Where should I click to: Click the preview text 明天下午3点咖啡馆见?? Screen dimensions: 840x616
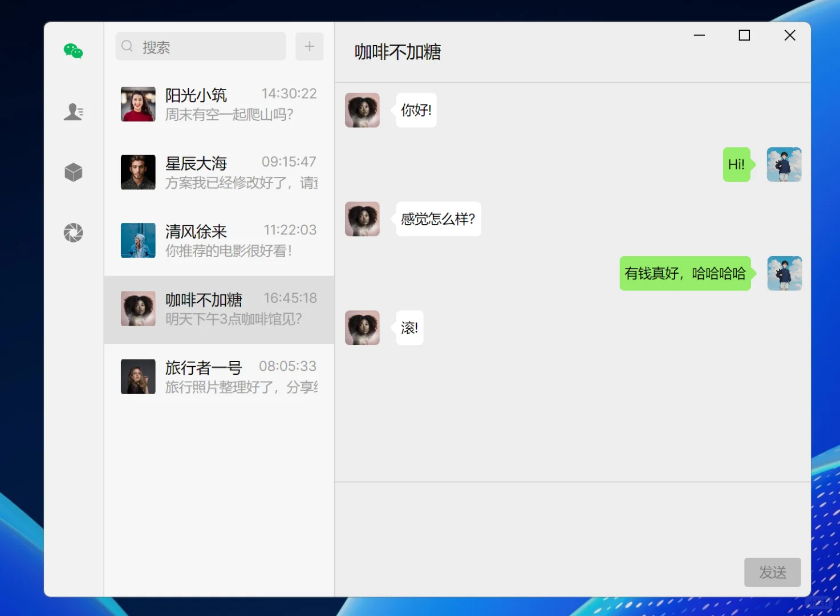click(x=234, y=319)
